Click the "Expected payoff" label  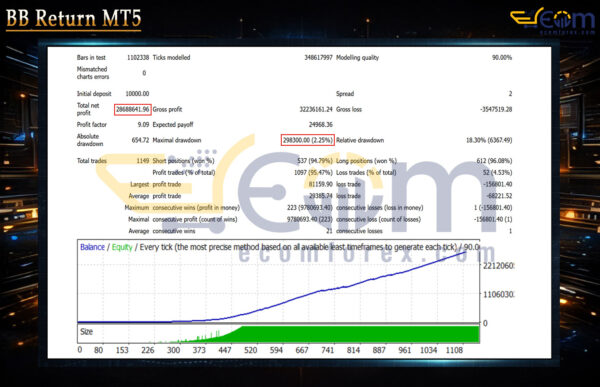[173, 124]
